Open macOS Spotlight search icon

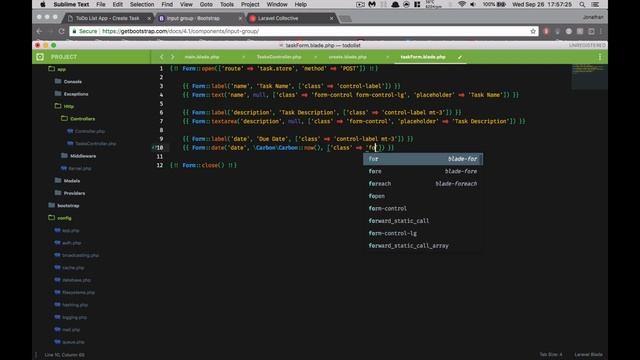[582, 4]
